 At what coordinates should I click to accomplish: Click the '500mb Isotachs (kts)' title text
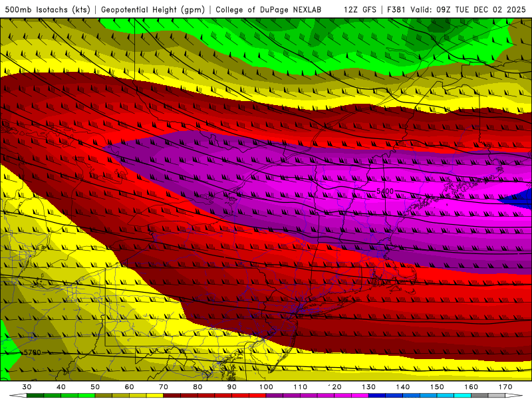pyautogui.click(x=47, y=9)
